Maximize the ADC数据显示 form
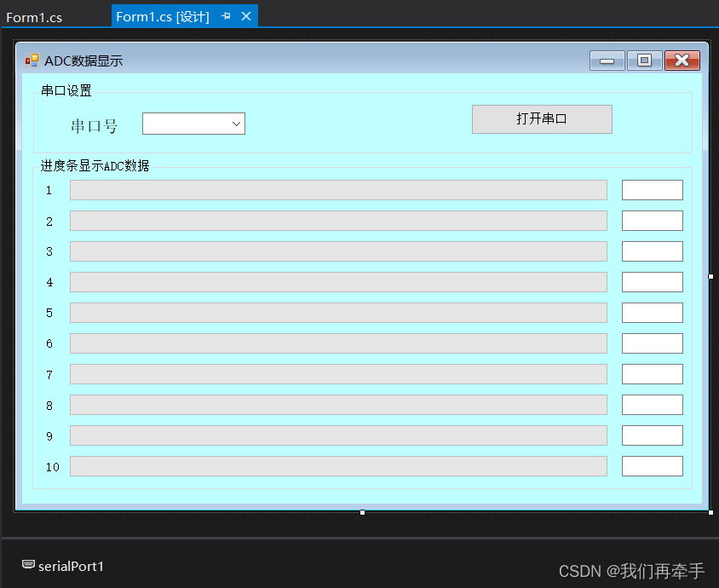The image size is (719, 588). point(644,61)
